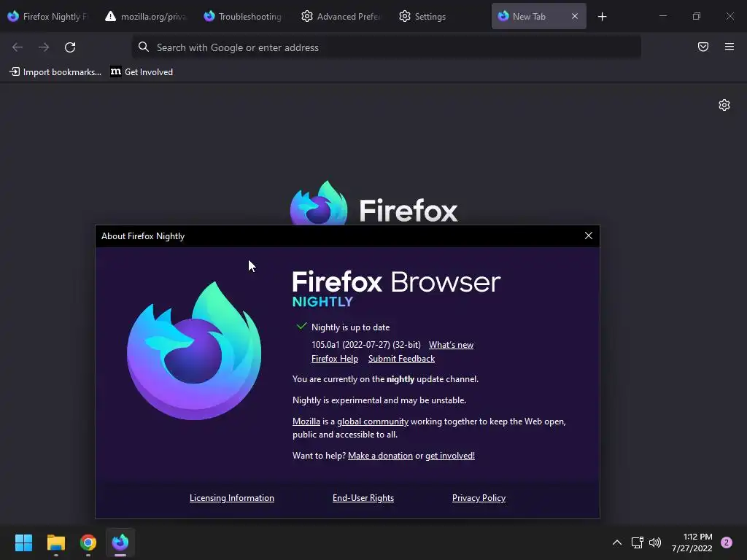Open the volume tray icon
The image size is (747, 560).
click(x=655, y=542)
